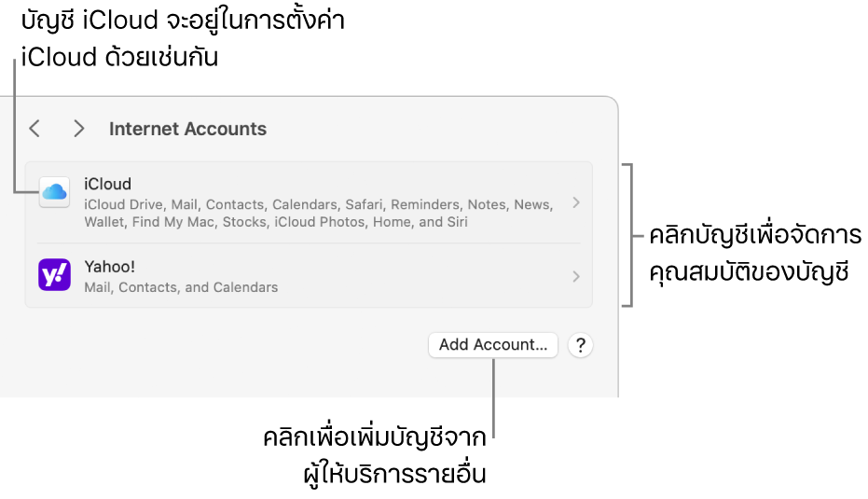Click the forward chevron arrow
This screenshot has width=868, height=499.
click(79, 129)
